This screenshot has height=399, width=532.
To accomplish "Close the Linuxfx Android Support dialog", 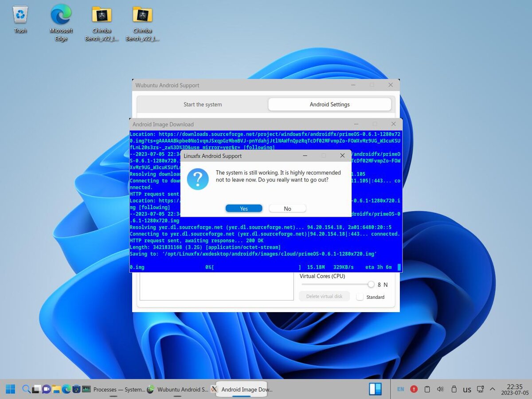I will click(342, 156).
